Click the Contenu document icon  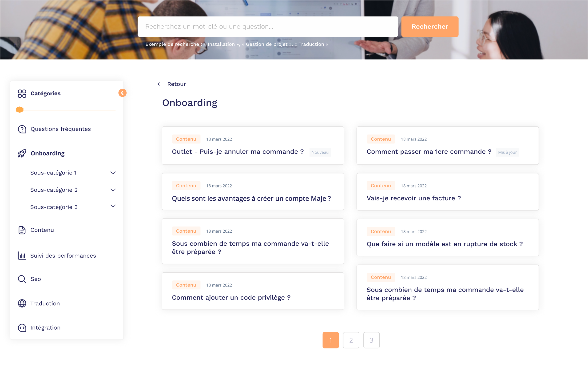(22, 230)
